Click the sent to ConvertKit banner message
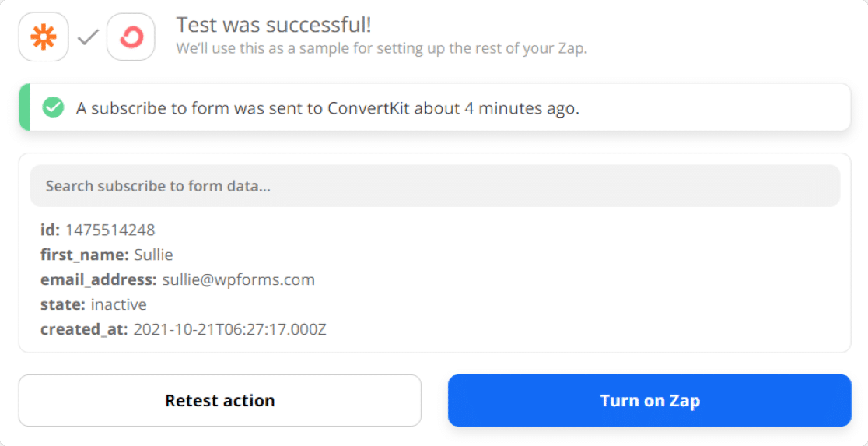 tap(327, 108)
